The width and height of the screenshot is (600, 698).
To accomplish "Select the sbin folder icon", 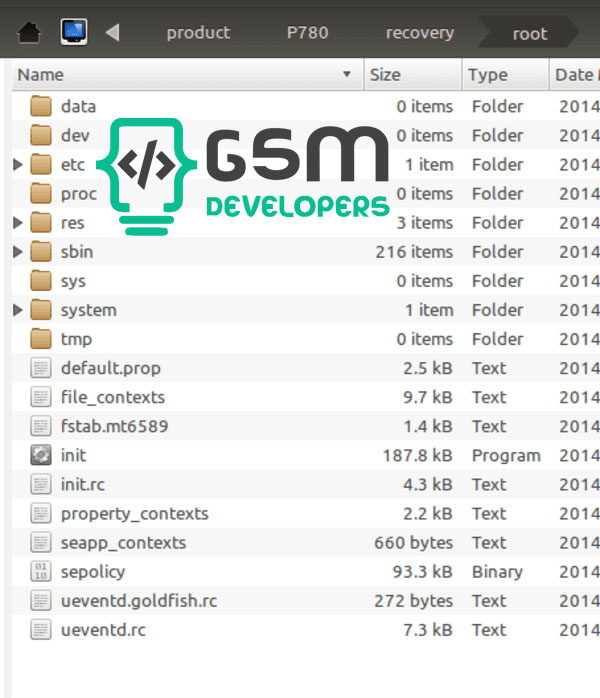I will tap(41, 252).
